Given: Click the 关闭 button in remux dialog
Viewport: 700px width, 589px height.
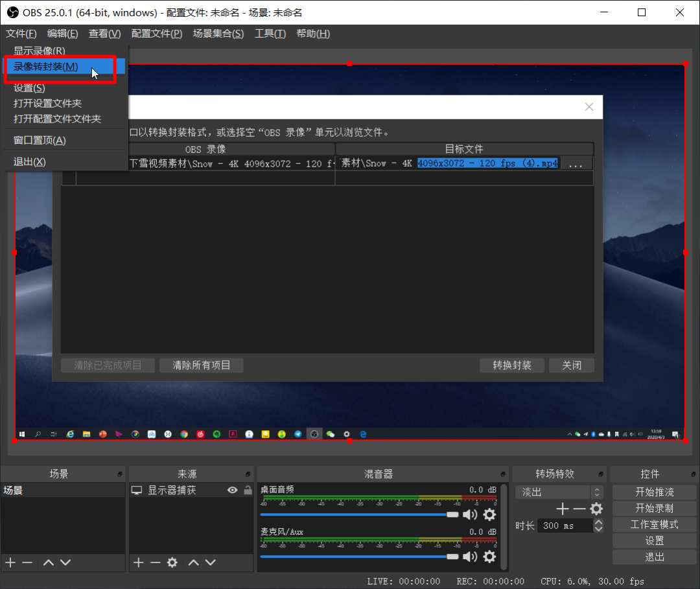Looking at the screenshot, I should 572,365.
